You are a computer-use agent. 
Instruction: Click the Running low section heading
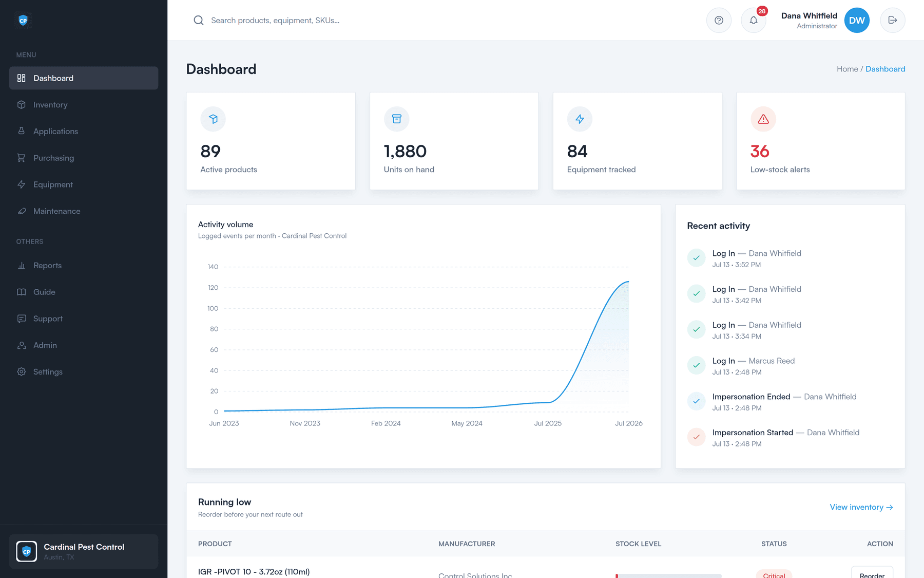(224, 502)
